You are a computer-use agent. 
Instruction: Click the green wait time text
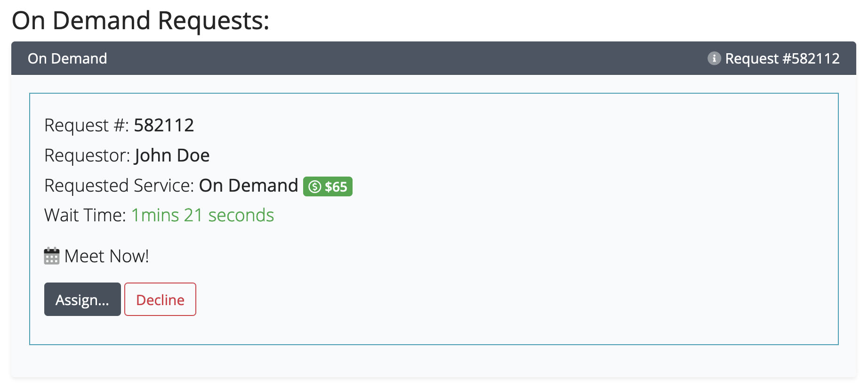pyautogui.click(x=202, y=215)
